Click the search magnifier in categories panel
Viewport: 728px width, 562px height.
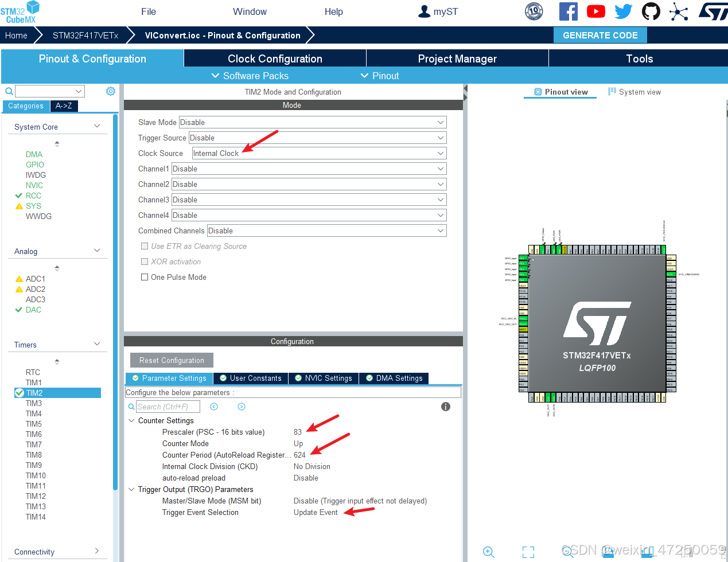pyautogui.click(x=9, y=91)
